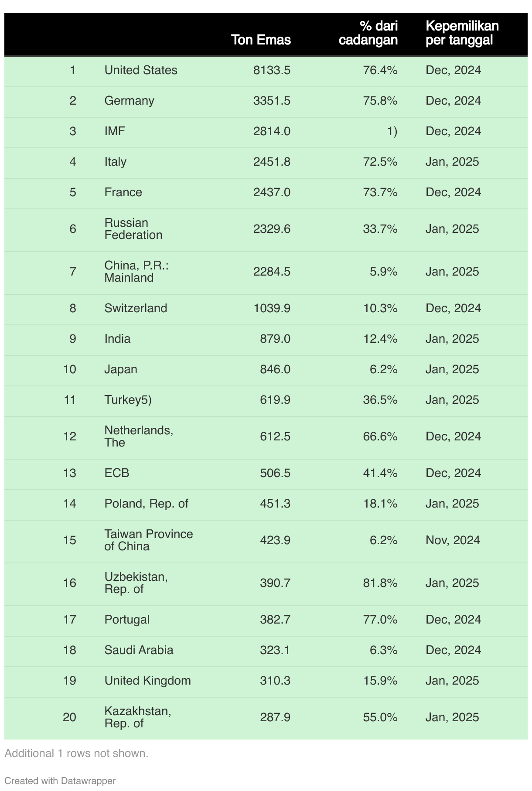Select the ECB row label
Screen dimensions: 532x791
[x=117, y=473]
